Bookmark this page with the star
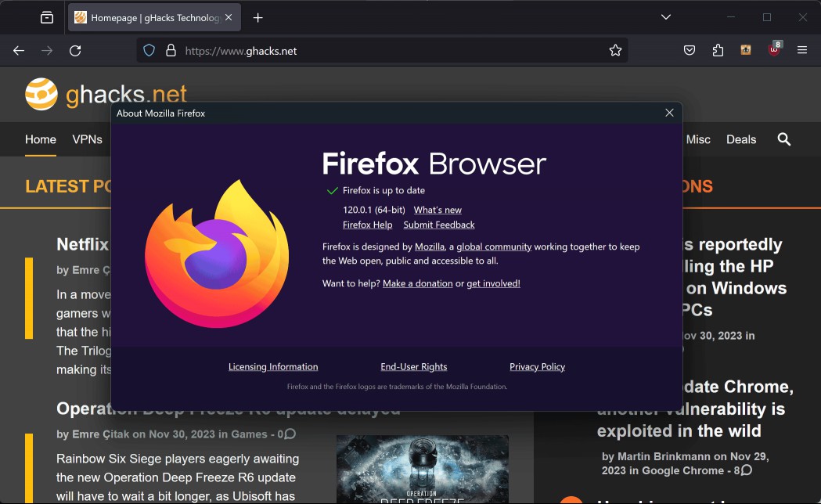 [615, 50]
